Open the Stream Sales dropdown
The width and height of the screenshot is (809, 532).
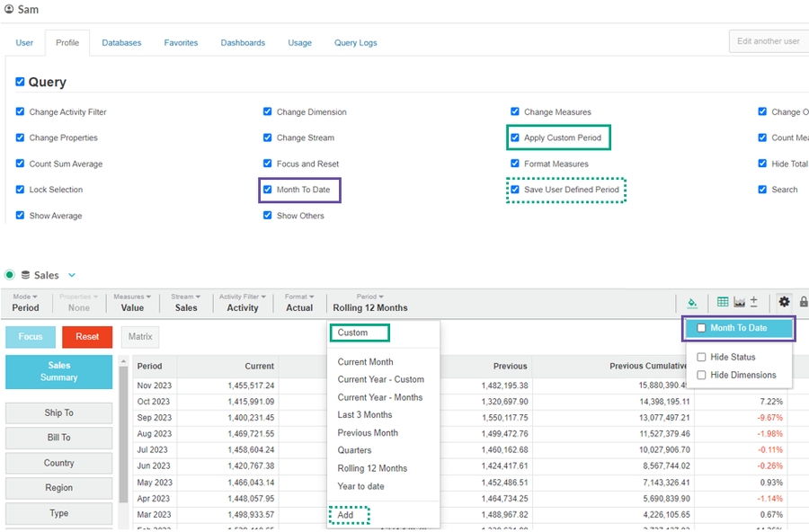click(x=186, y=302)
